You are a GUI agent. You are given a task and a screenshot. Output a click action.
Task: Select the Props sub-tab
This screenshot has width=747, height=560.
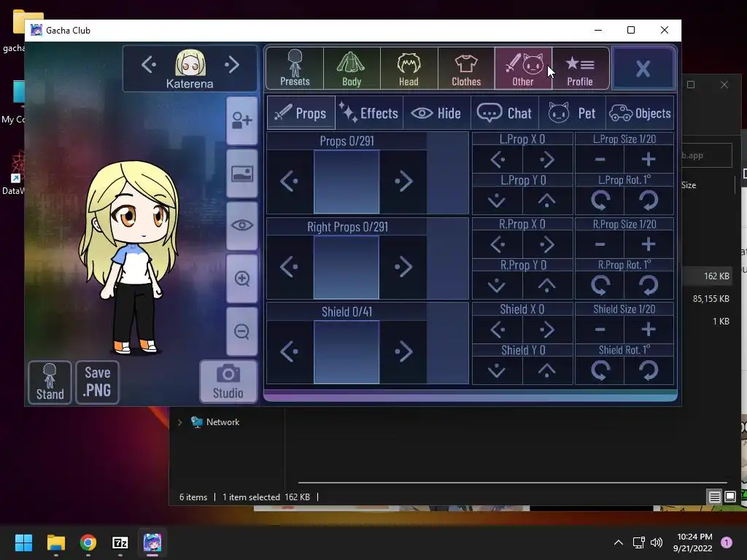point(301,113)
